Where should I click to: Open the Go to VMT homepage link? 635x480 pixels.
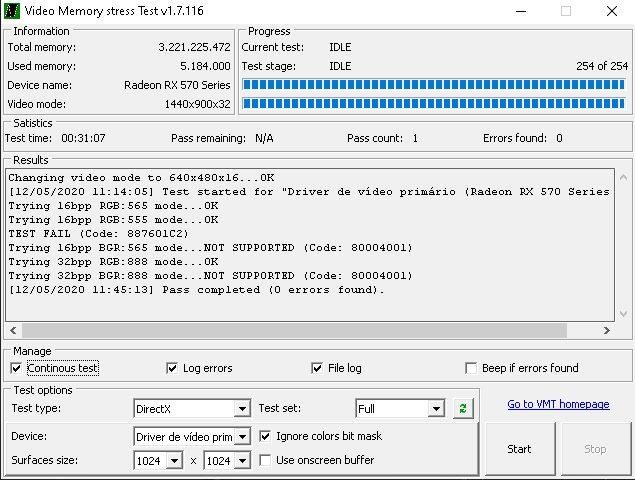(558, 404)
